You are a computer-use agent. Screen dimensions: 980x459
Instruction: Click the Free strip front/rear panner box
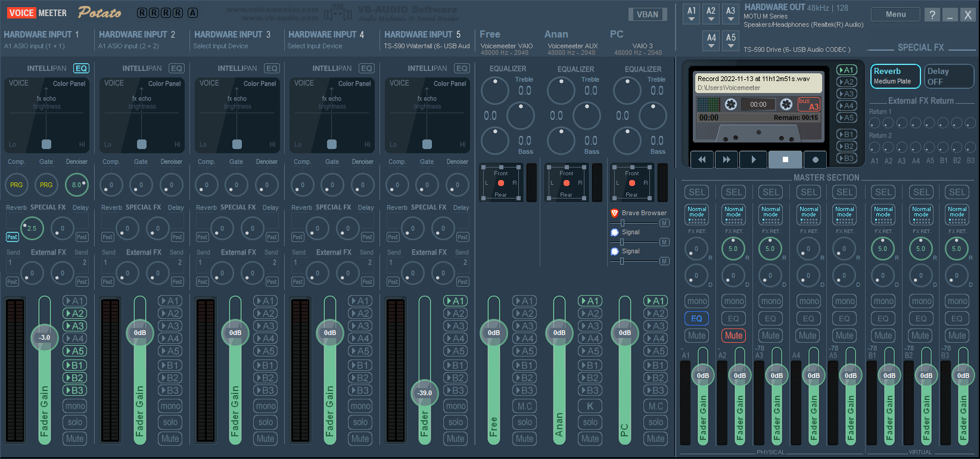(x=500, y=182)
